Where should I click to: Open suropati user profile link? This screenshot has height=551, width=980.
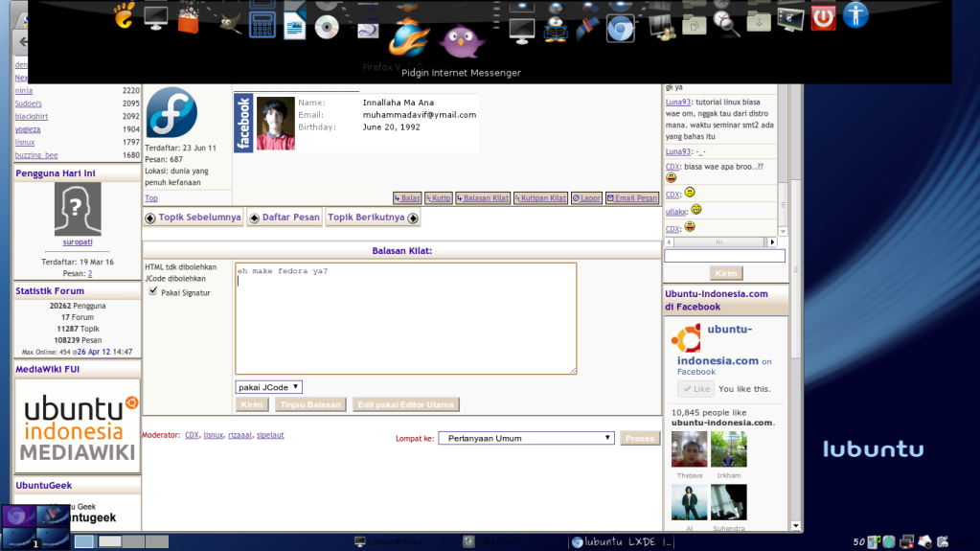pos(78,242)
